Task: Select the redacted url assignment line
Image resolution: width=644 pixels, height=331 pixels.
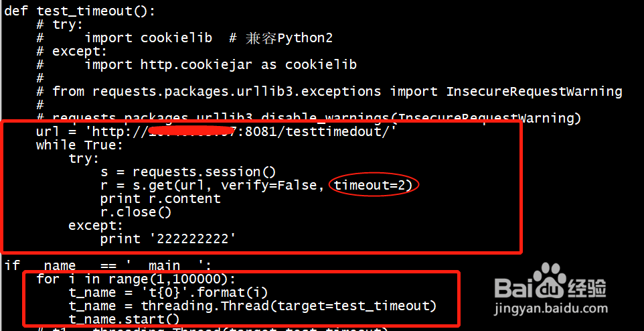Action: coord(216,132)
